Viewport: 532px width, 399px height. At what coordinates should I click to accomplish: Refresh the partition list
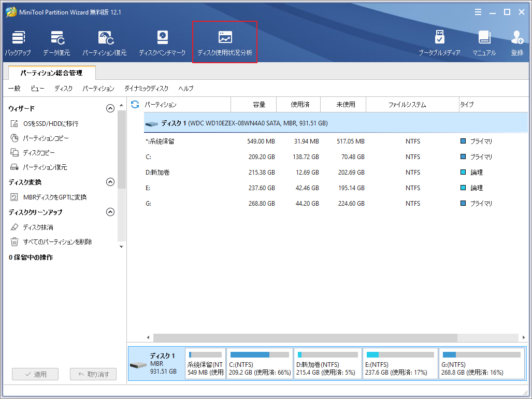[134, 104]
